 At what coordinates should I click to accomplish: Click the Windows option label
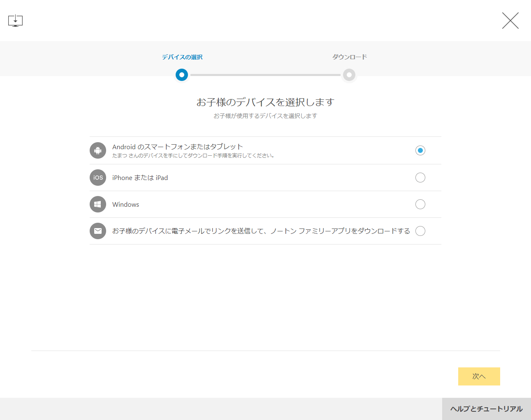(125, 204)
